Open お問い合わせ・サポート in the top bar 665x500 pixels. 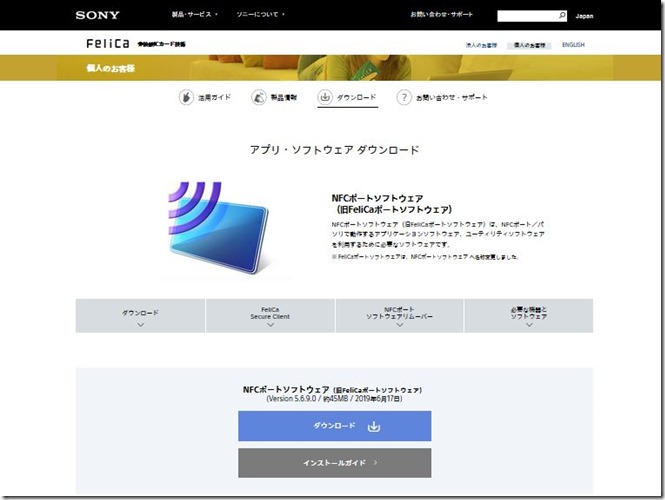pos(441,14)
